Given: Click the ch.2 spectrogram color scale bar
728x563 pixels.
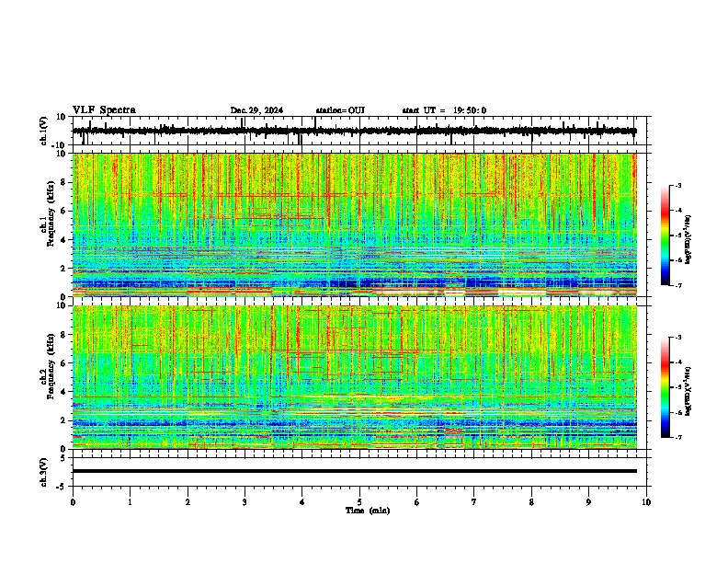Looking at the screenshot, I should 665,387.
